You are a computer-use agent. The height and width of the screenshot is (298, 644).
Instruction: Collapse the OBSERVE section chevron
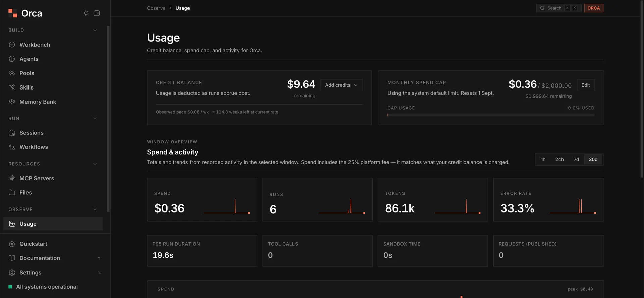tap(95, 209)
